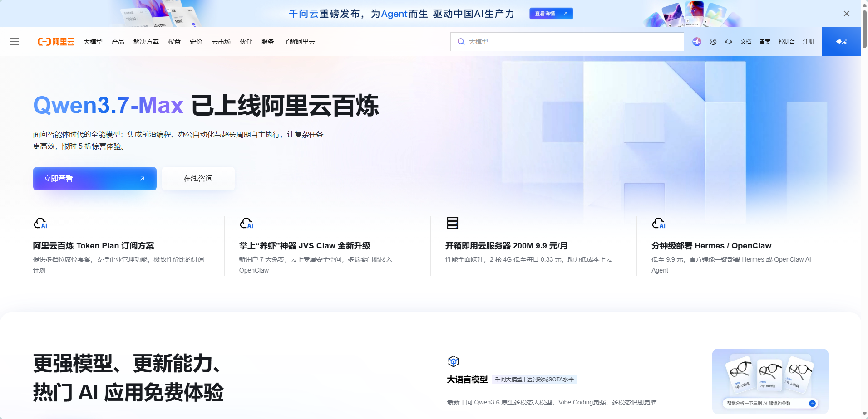Click the 登录 button
The image size is (868, 419).
point(842,42)
